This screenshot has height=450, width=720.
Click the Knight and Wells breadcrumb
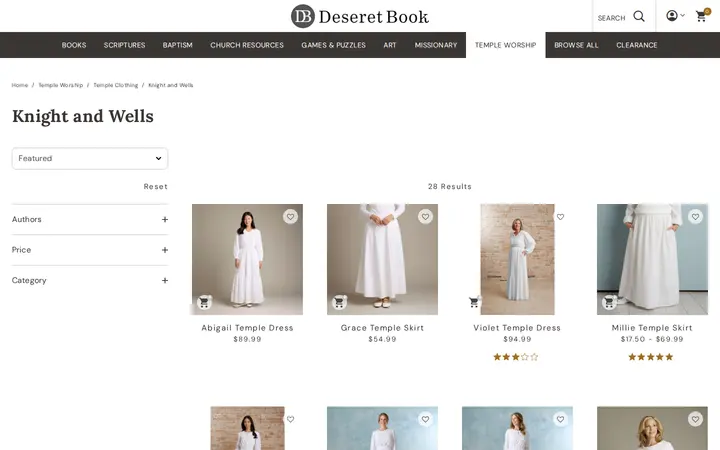[x=171, y=85]
